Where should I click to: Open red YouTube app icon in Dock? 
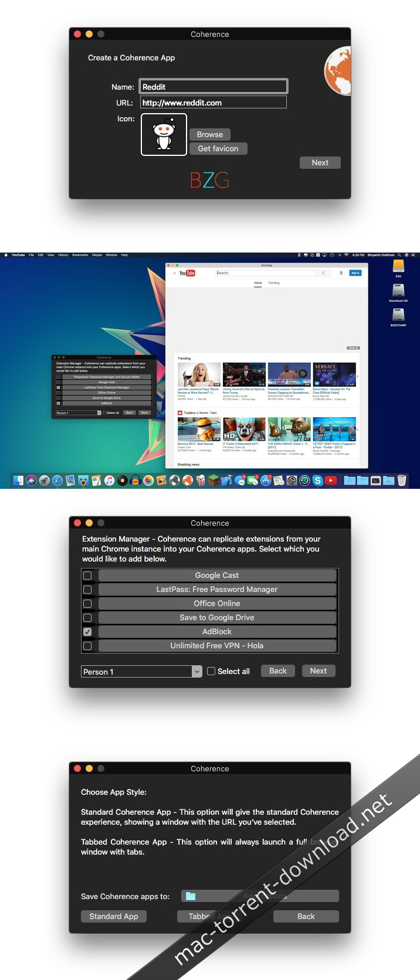(331, 480)
